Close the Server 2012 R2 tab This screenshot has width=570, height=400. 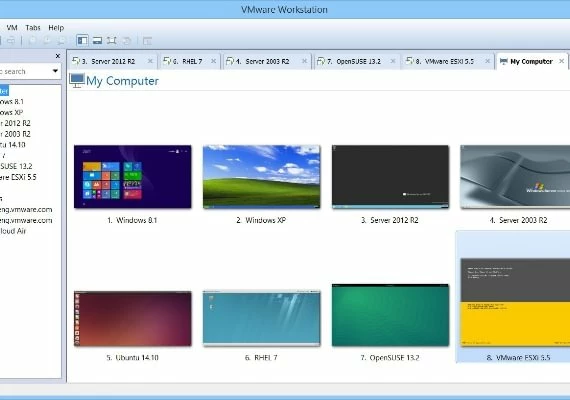point(150,61)
